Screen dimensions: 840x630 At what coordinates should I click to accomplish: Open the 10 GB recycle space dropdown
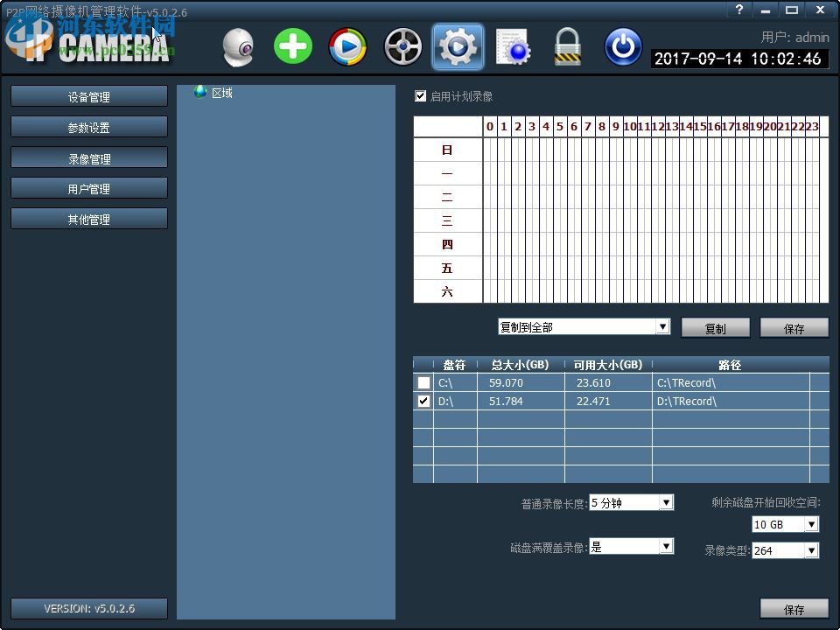(786, 524)
